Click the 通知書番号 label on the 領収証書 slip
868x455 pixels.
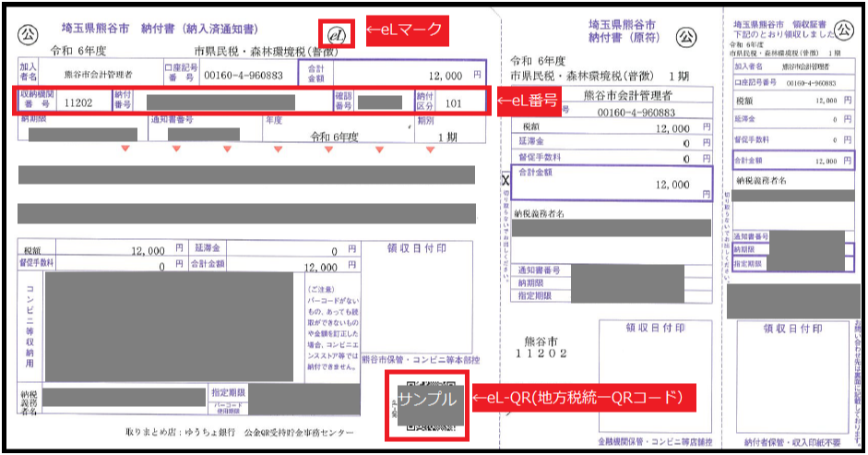tap(751, 236)
